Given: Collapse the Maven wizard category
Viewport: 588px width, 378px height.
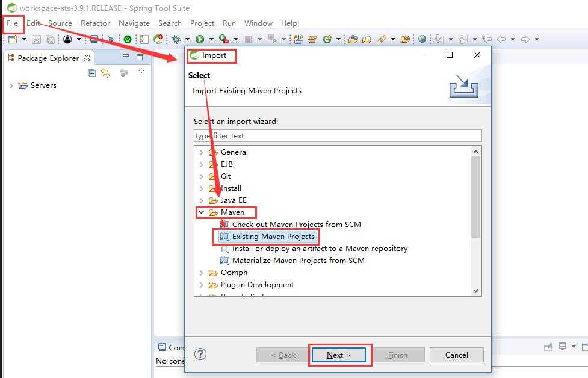Looking at the screenshot, I should coord(202,212).
